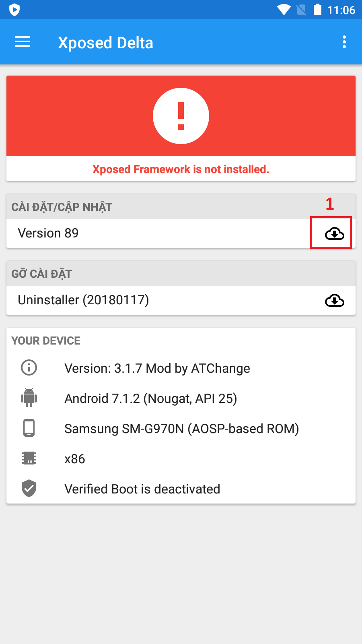Tap the CPU chip icon
Viewport: 362px width, 644px height.
(x=29, y=458)
